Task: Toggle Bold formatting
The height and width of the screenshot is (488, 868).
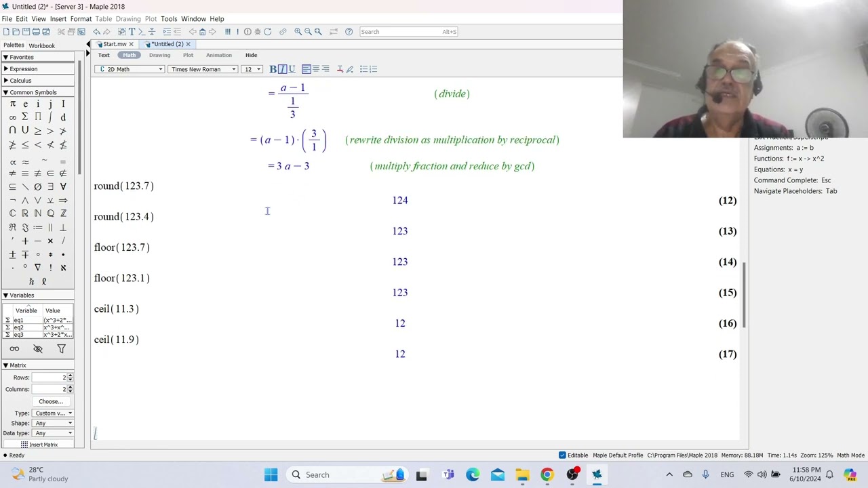Action: coord(273,69)
